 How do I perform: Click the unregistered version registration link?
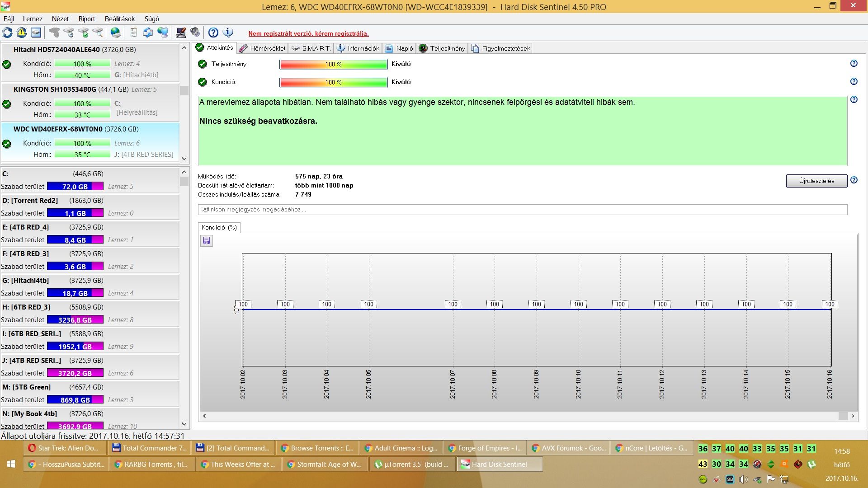308,33
